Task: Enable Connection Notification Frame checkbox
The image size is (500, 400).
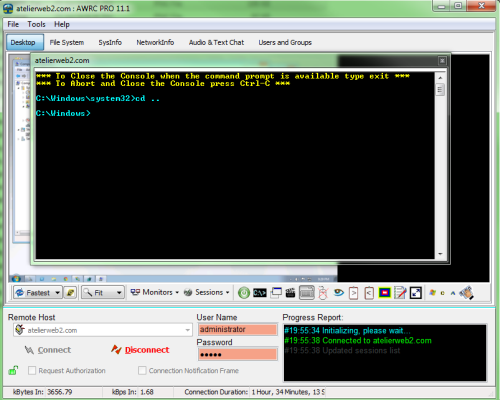Action: (x=142, y=370)
